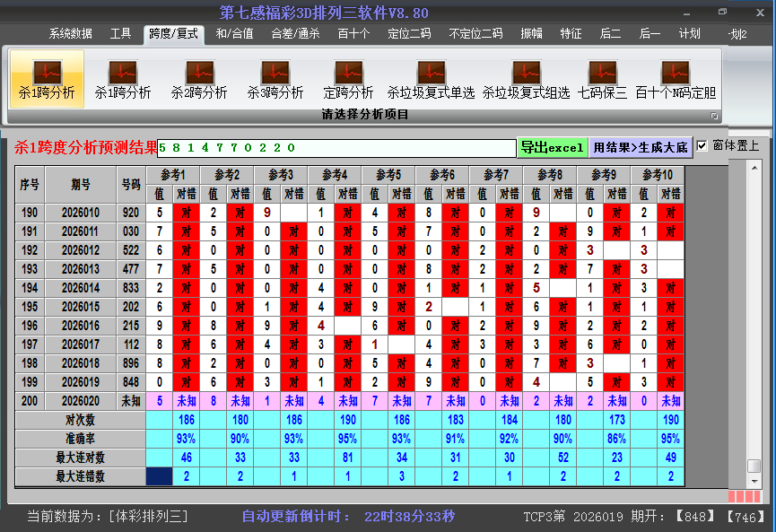
Task: Switch to the 和/合值 tab
Action: [x=234, y=34]
